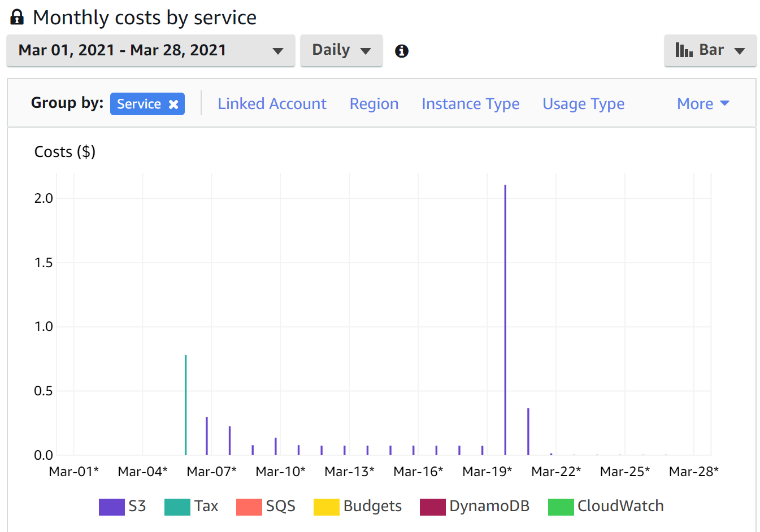
Task: Click the bar chart icon in Bar button
Action: pyautogui.click(x=684, y=50)
